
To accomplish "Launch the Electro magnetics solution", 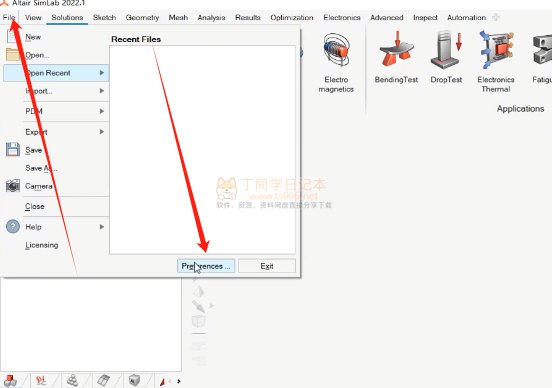I will click(x=336, y=63).
